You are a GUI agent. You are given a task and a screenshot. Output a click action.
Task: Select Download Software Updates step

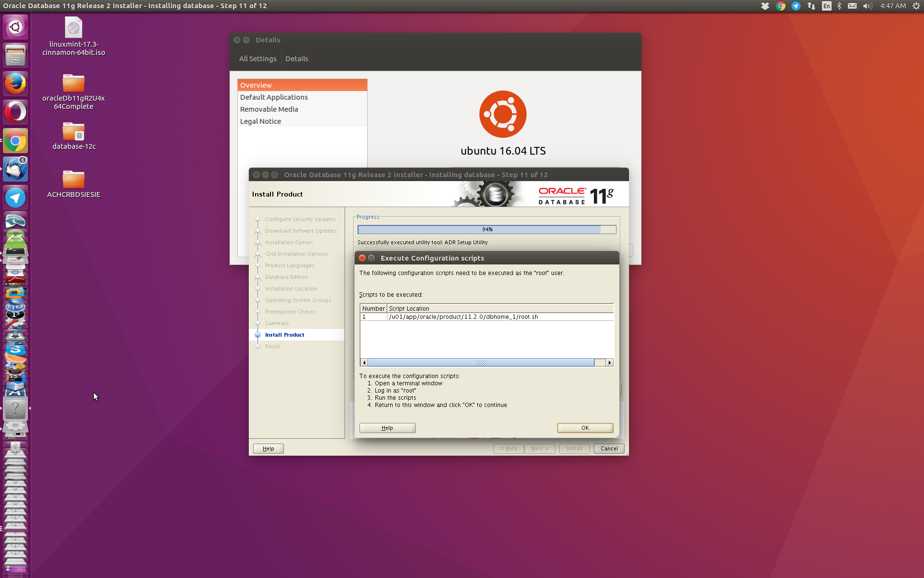click(x=301, y=231)
